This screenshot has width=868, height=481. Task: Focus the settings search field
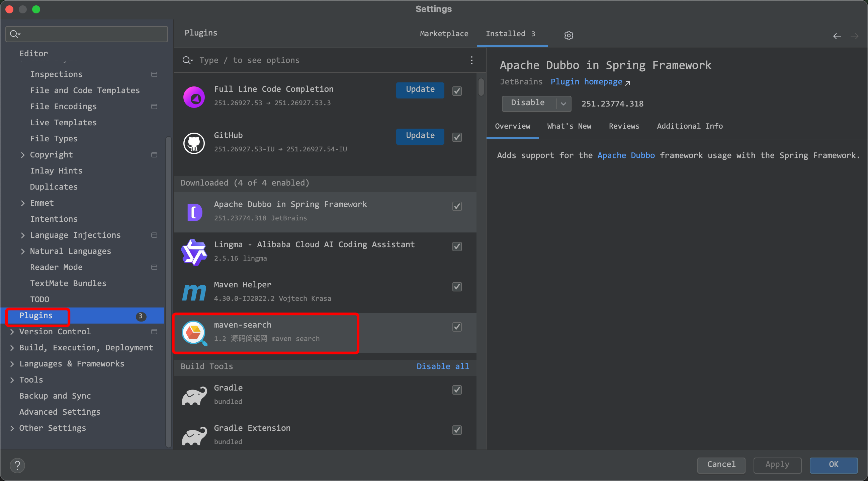87,34
